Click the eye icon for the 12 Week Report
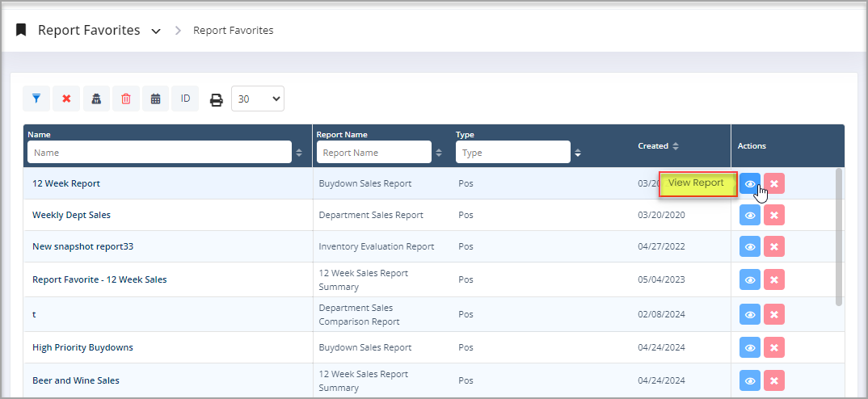Image resolution: width=868 pixels, height=399 pixels. [x=750, y=183]
